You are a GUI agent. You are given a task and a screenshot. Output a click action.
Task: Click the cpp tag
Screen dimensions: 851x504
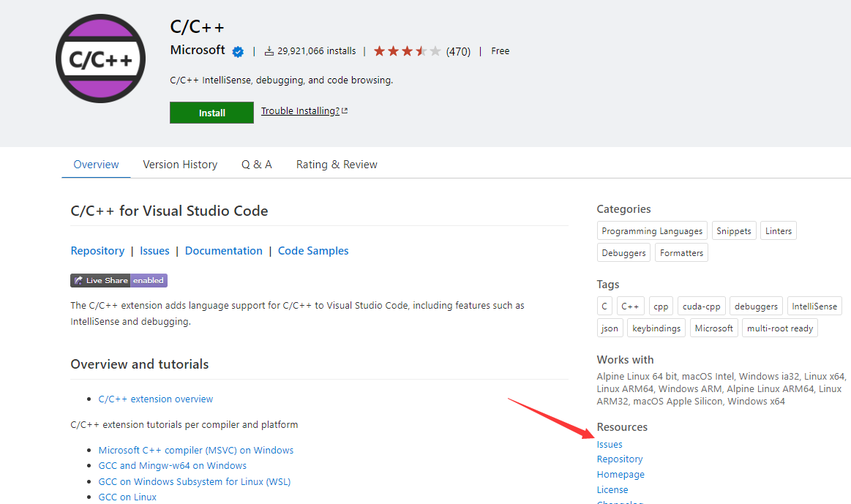click(661, 306)
